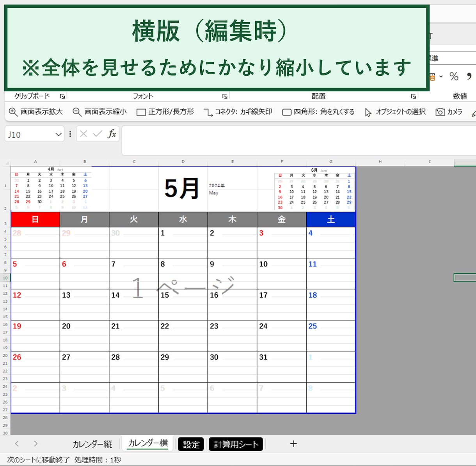This screenshot has width=476, height=466.
Task: Open the number format dropdown showing 標準
Action: coord(453,58)
